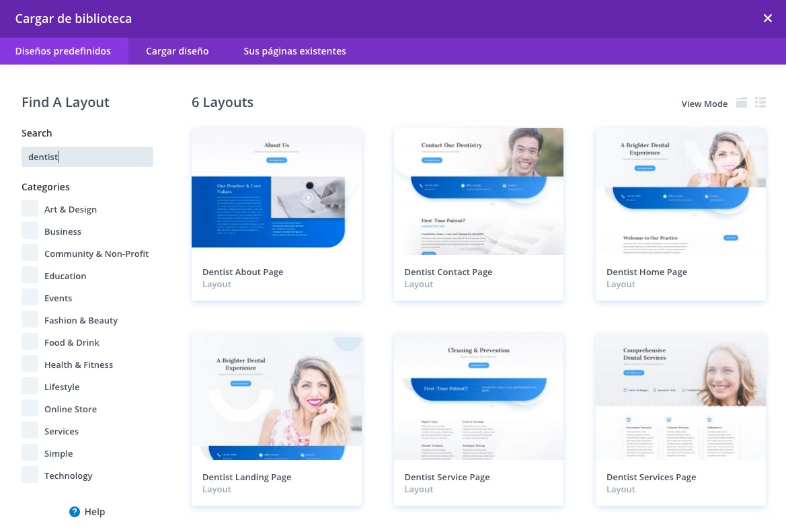Select the Dentist Contact Page preview
The width and height of the screenshot is (786, 532).
(x=478, y=191)
